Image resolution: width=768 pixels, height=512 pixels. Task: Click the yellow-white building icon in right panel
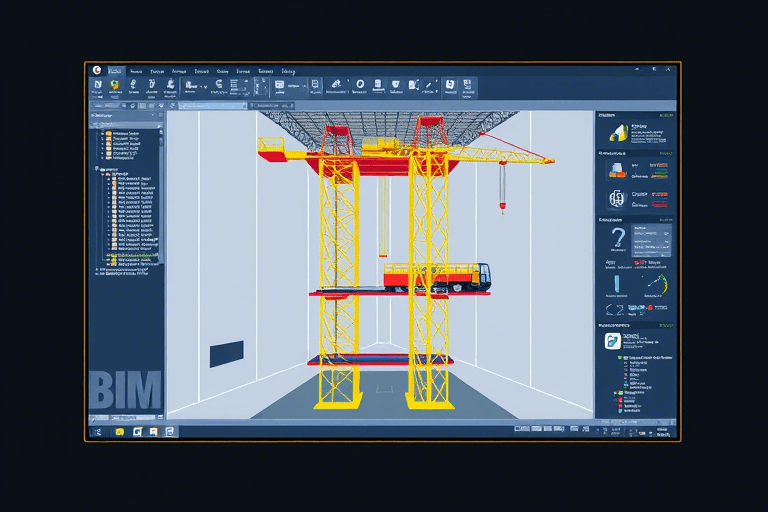[618, 133]
